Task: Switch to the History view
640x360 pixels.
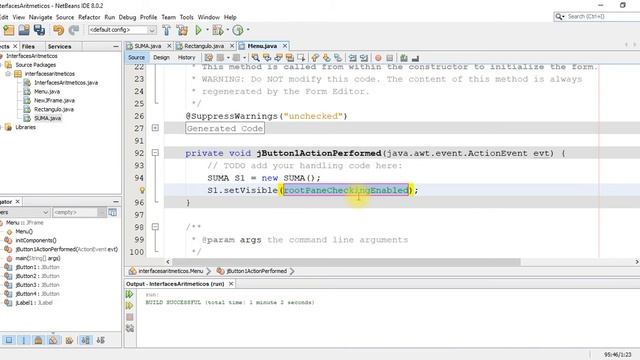Action: click(x=187, y=58)
